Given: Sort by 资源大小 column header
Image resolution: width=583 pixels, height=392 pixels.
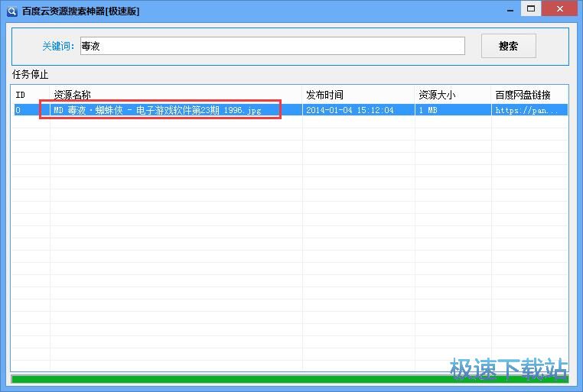Looking at the screenshot, I should [453, 95].
